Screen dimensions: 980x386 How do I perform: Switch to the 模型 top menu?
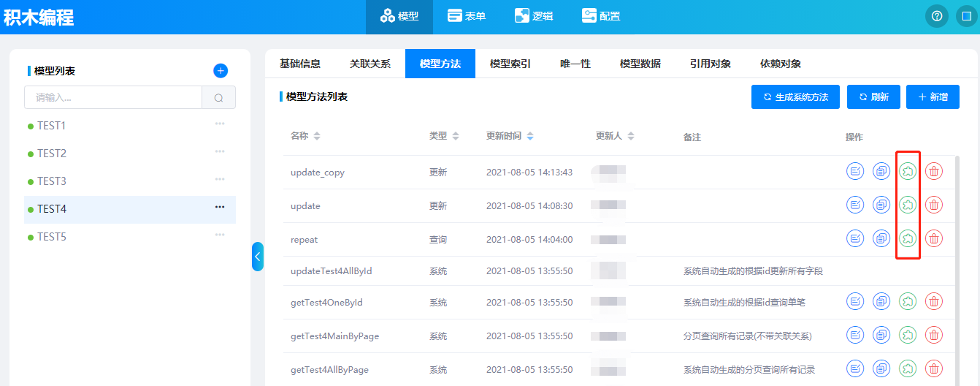click(x=399, y=16)
